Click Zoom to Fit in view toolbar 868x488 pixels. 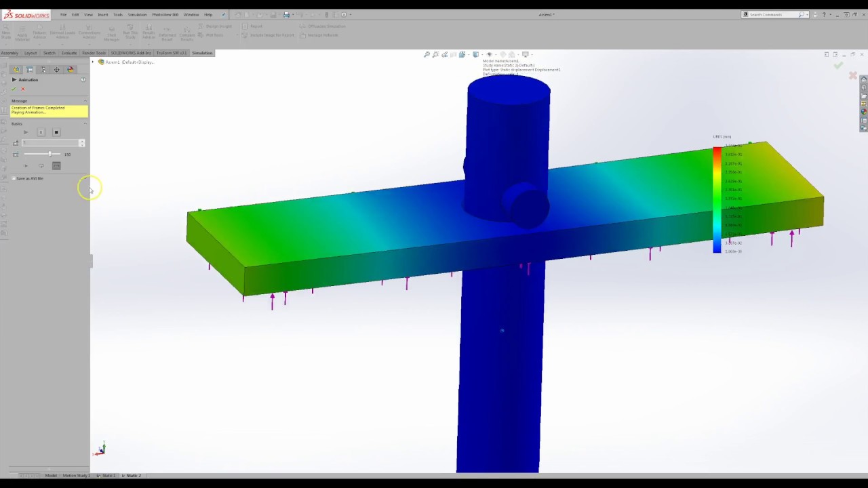click(427, 54)
